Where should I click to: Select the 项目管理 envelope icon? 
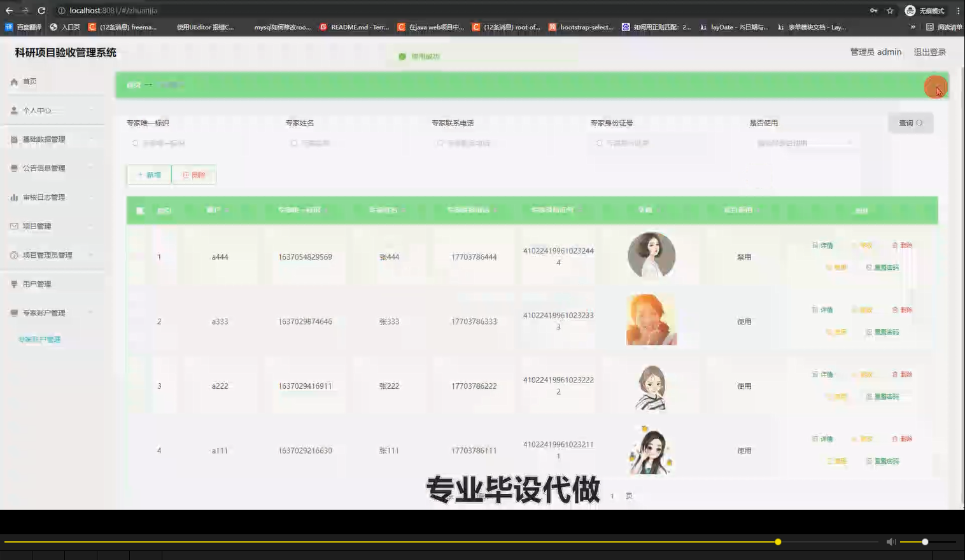pyautogui.click(x=13, y=226)
